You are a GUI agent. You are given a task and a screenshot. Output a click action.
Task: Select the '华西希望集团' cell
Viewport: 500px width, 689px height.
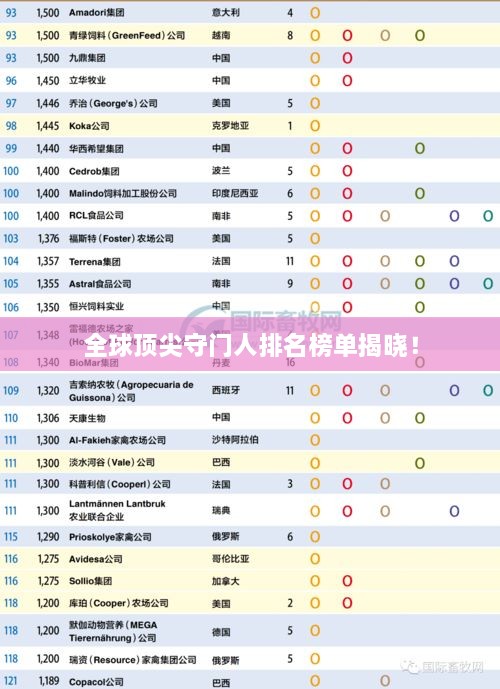(x=96, y=149)
